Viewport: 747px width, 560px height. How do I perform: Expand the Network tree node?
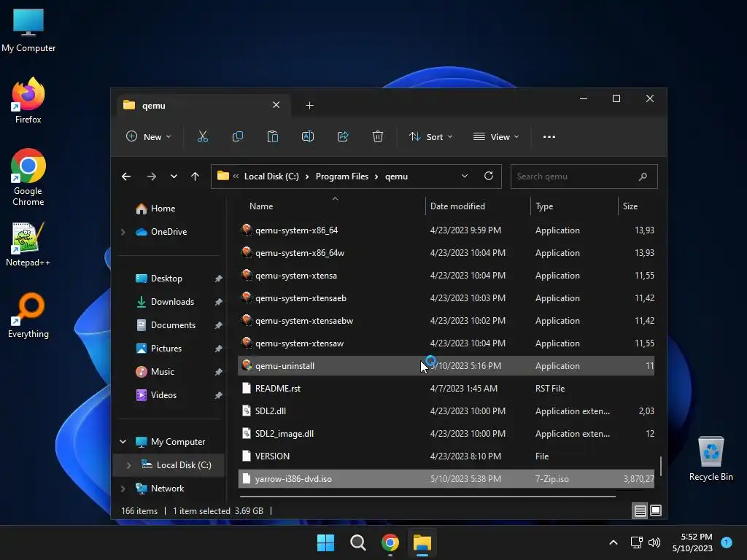coord(123,489)
